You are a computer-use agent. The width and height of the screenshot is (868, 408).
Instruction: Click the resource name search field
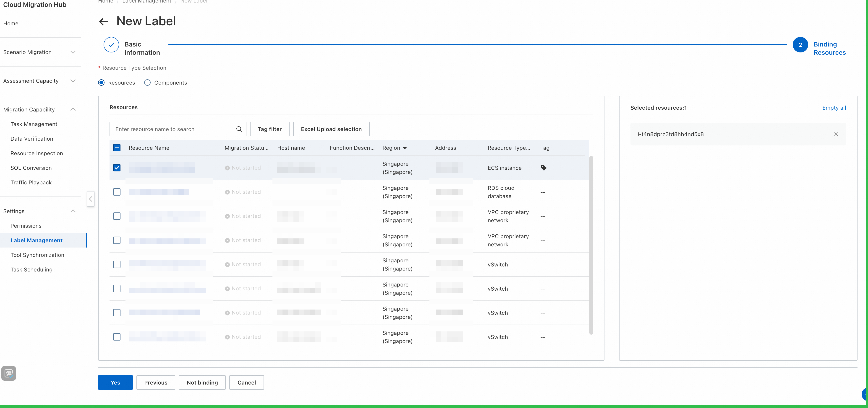tap(170, 129)
